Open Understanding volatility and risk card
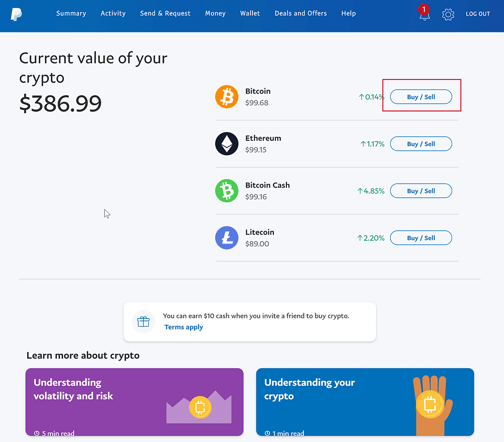The height and width of the screenshot is (442, 504). click(x=134, y=402)
